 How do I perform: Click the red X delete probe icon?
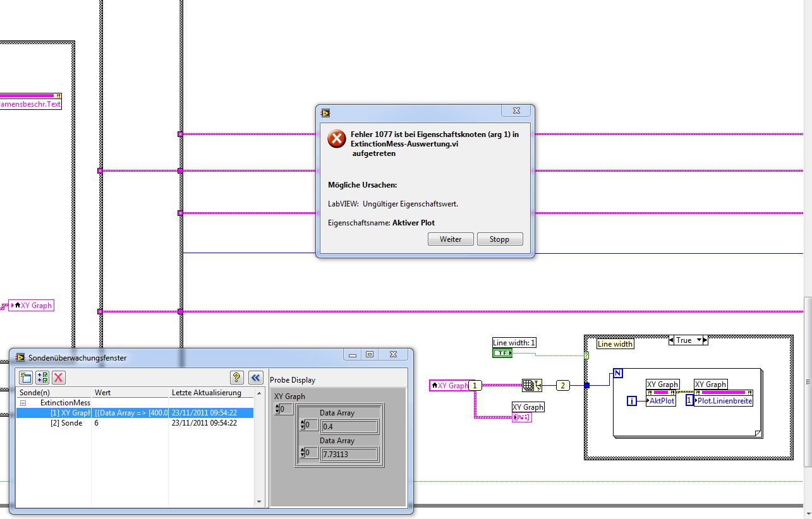click(x=58, y=378)
